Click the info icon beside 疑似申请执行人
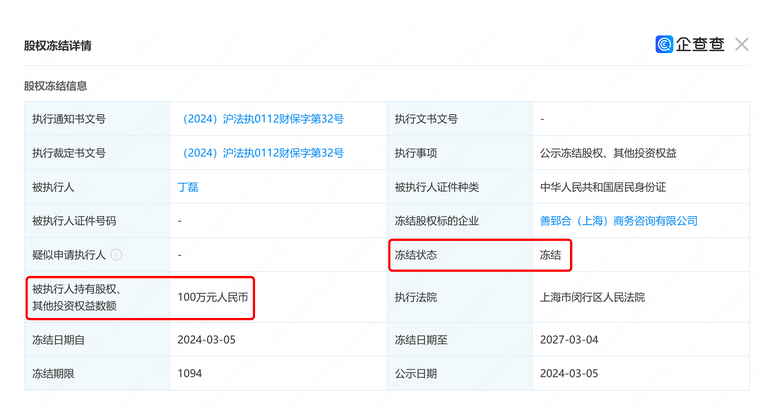771x412 pixels. pyautogui.click(x=117, y=255)
